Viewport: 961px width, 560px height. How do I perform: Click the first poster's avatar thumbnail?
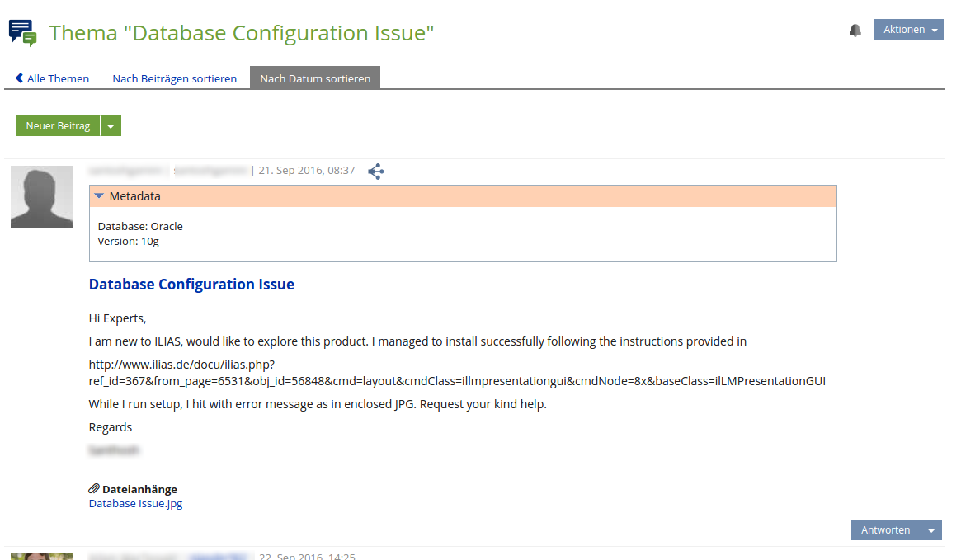coord(42,196)
